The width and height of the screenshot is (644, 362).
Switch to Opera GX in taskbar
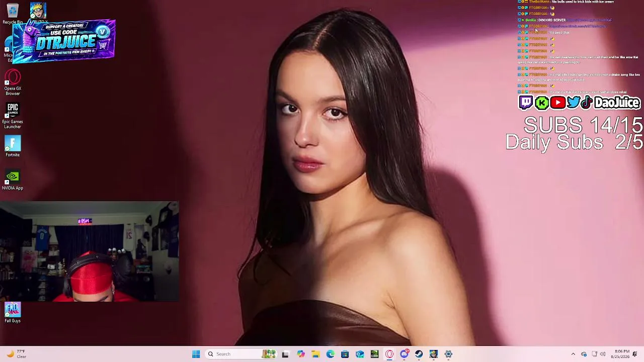389,354
